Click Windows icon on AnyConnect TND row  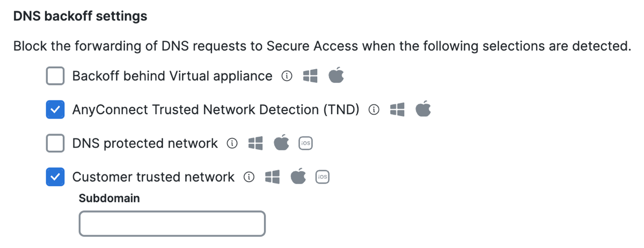coord(397,110)
